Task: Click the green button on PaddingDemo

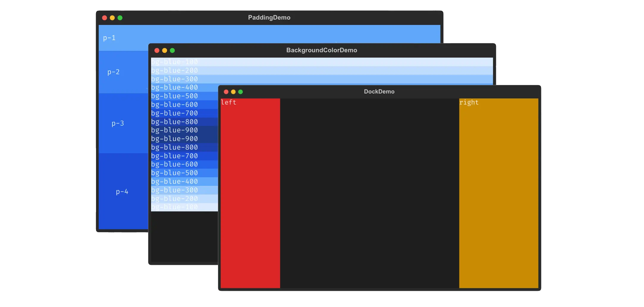Action: pos(120,18)
